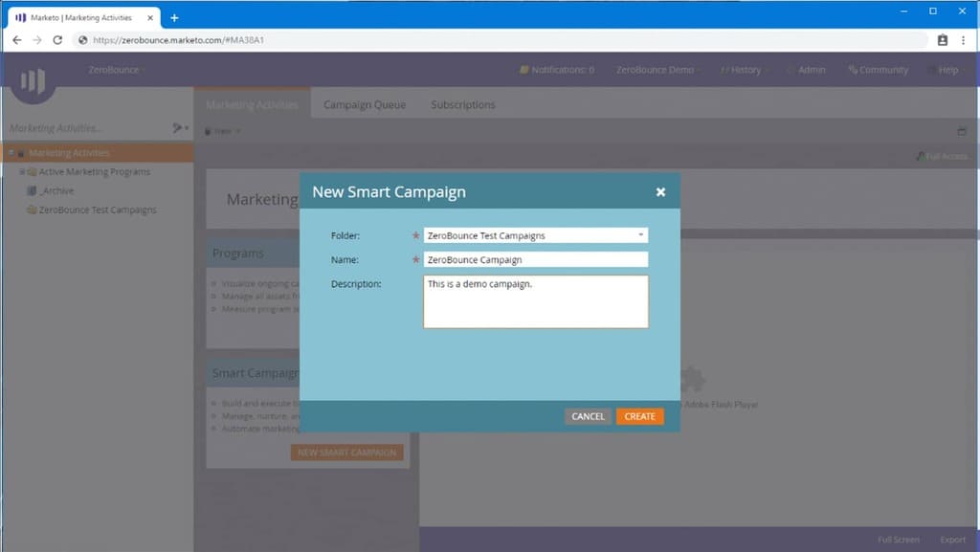This screenshot has height=552, width=980.
Task: Click the Create button
Action: [x=639, y=416]
